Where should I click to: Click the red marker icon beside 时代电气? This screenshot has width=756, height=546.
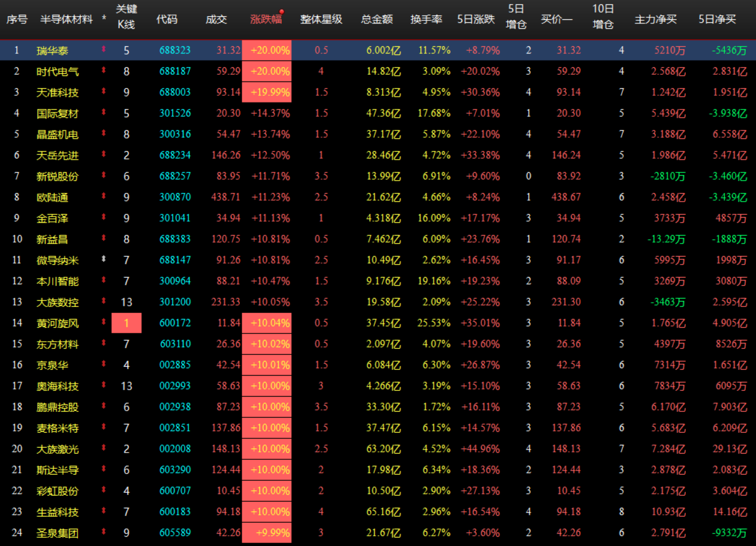104,71
